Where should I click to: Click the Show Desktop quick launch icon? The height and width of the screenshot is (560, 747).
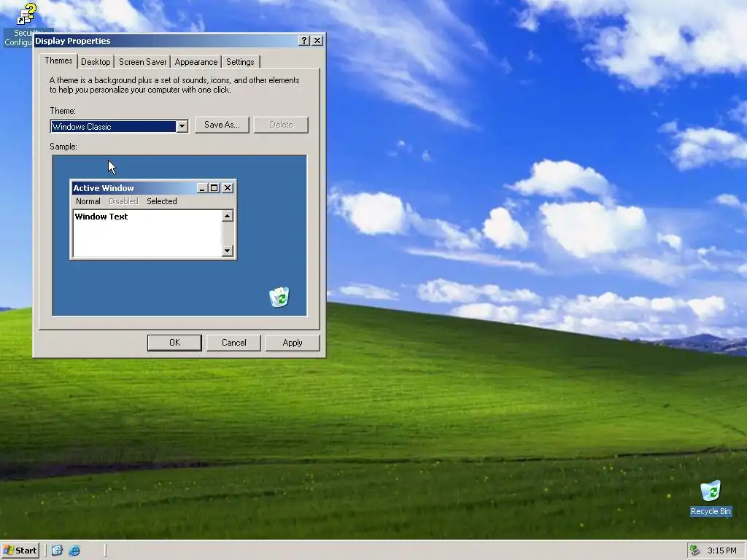pyautogui.click(x=57, y=551)
